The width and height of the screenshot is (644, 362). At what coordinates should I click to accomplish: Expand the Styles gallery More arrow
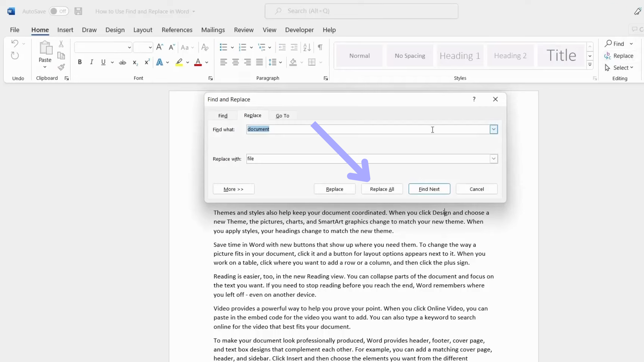(x=590, y=65)
